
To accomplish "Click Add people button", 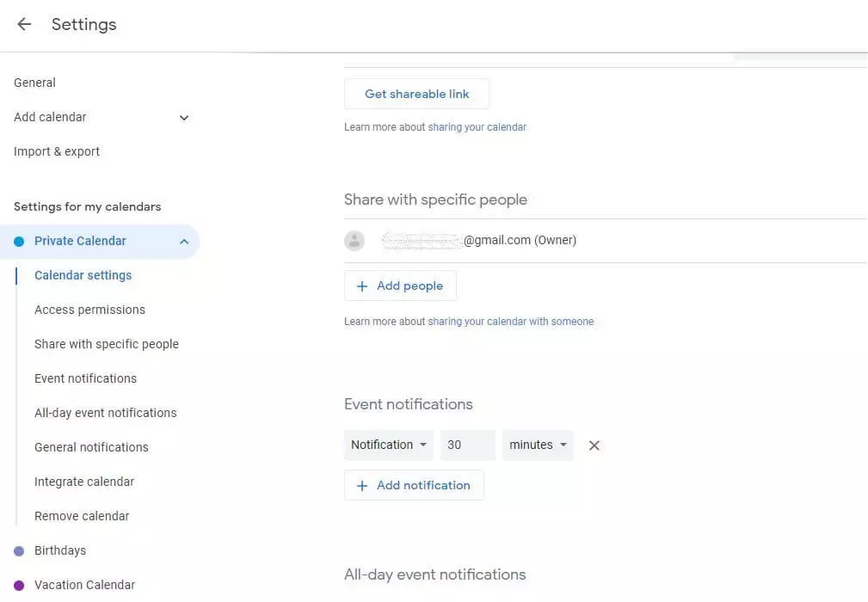I will (400, 286).
